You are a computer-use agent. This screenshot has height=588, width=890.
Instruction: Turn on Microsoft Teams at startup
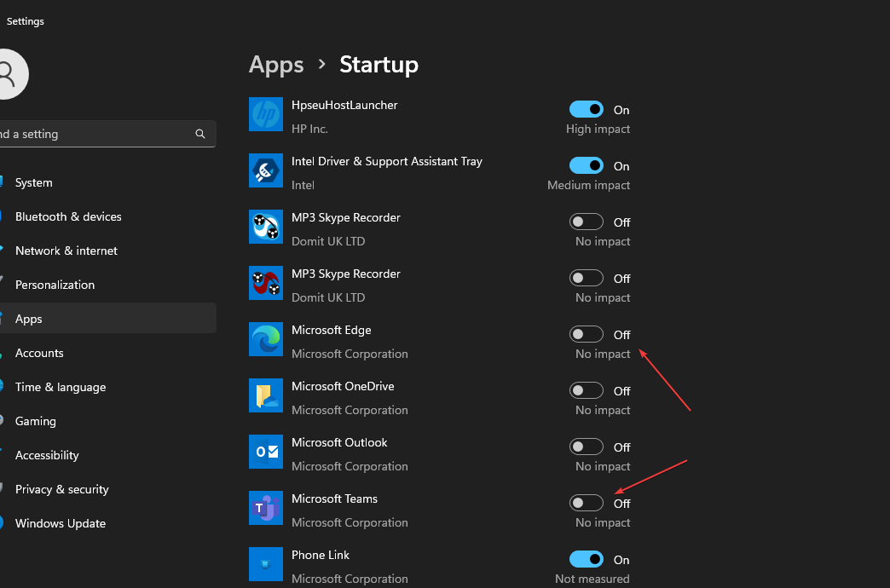pyautogui.click(x=587, y=503)
